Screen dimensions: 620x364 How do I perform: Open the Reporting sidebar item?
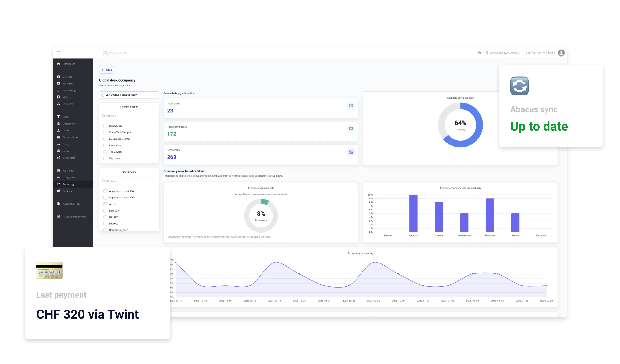(x=68, y=184)
